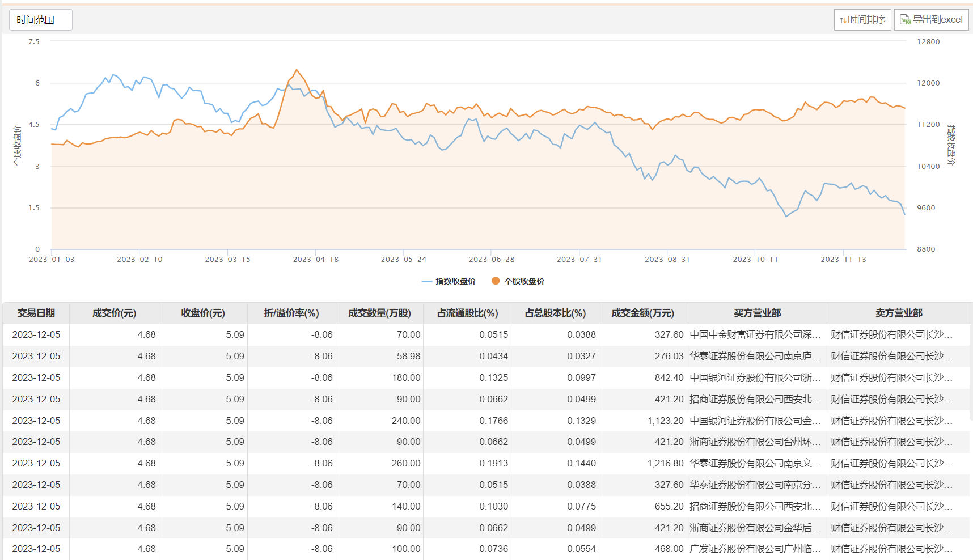Click buyer 华泰证券股份有限公司南京庐 entry
The height and width of the screenshot is (560, 973).
755,357
